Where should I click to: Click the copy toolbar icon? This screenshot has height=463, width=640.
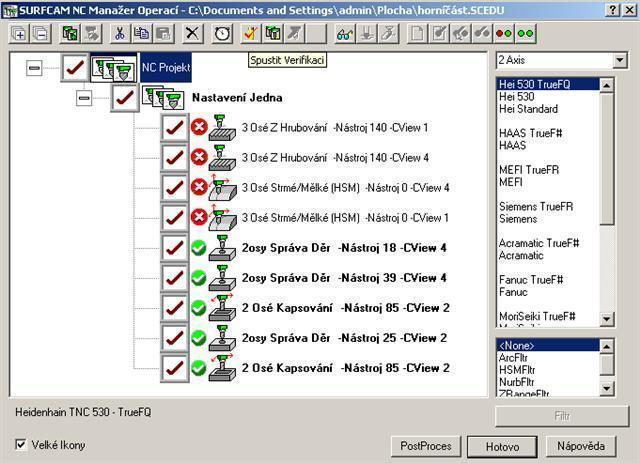142,33
